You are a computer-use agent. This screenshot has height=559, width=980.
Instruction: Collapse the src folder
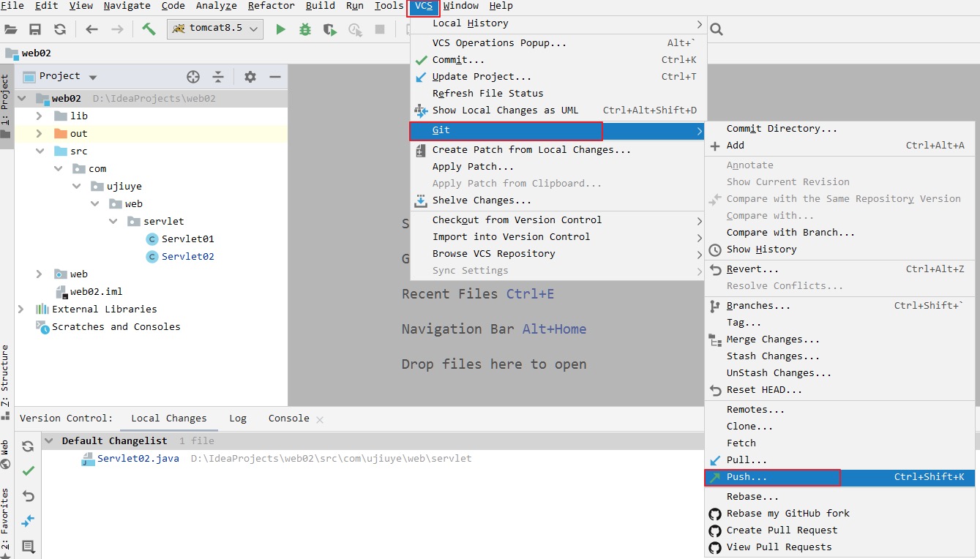tap(40, 151)
